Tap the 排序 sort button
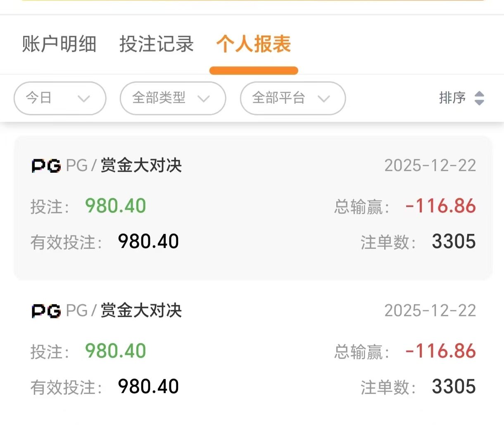504x425 pixels. (x=453, y=98)
